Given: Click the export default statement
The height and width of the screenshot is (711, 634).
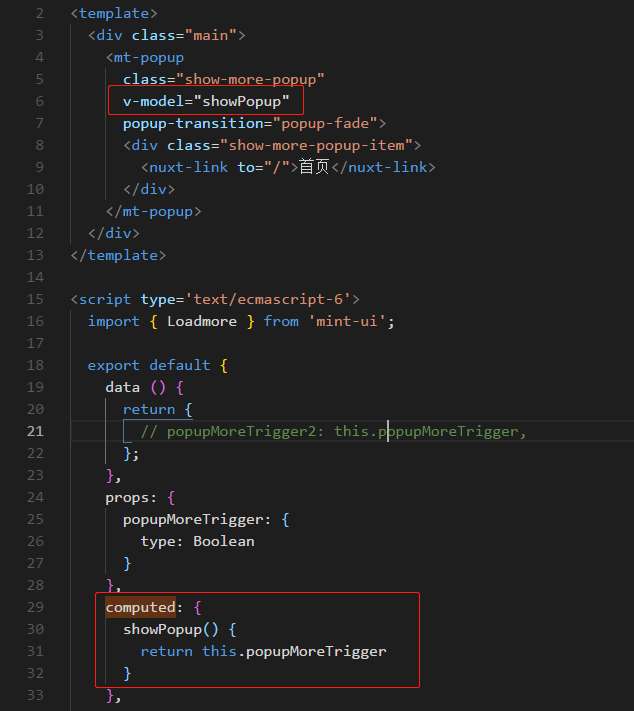Looking at the screenshot, I should 149,365.
